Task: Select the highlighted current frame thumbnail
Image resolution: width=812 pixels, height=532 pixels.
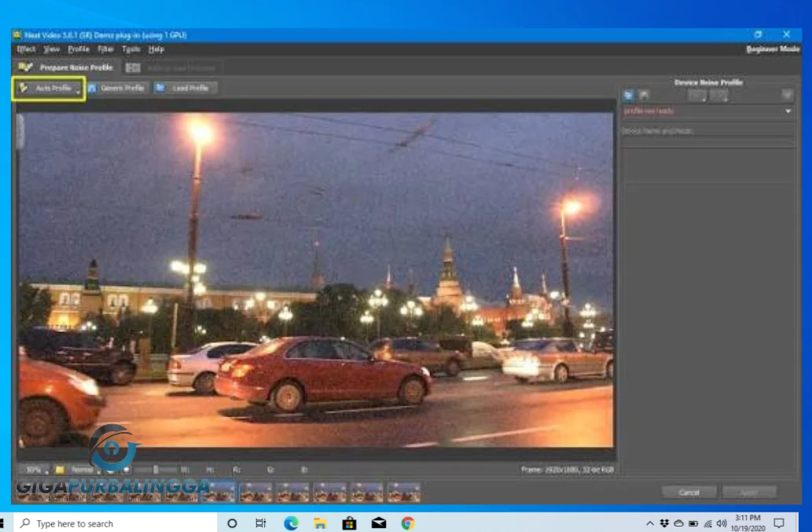Action: tap(218, 492)
